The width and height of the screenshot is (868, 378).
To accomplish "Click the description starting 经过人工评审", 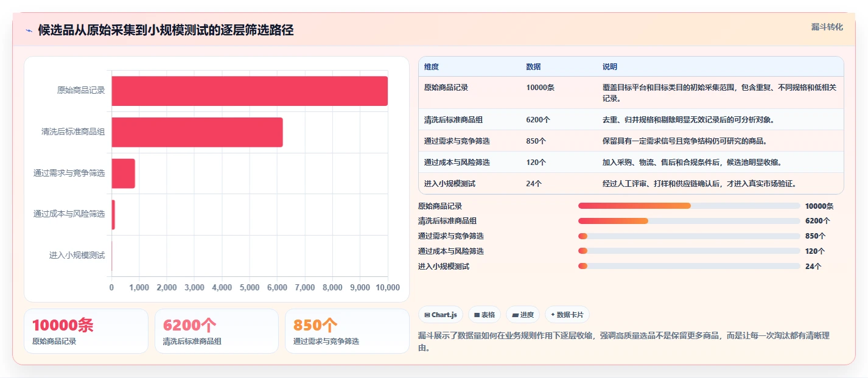I will [699, 184].
